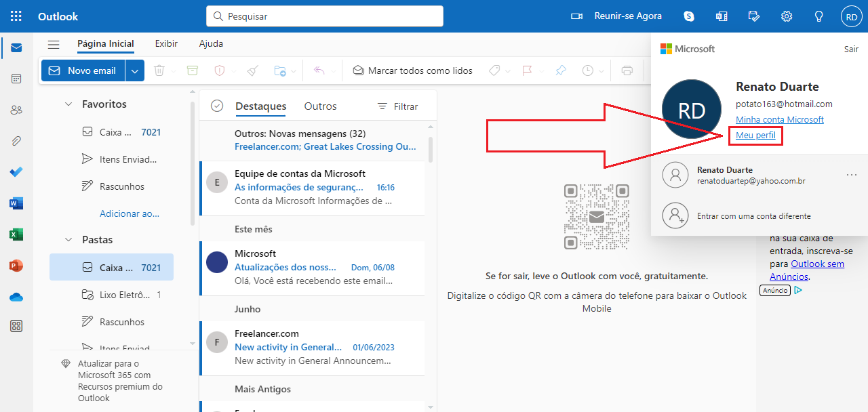Screen dimensions: 868x412
Task: Switch to the Página Inicial tab
Action: (106, 44)
